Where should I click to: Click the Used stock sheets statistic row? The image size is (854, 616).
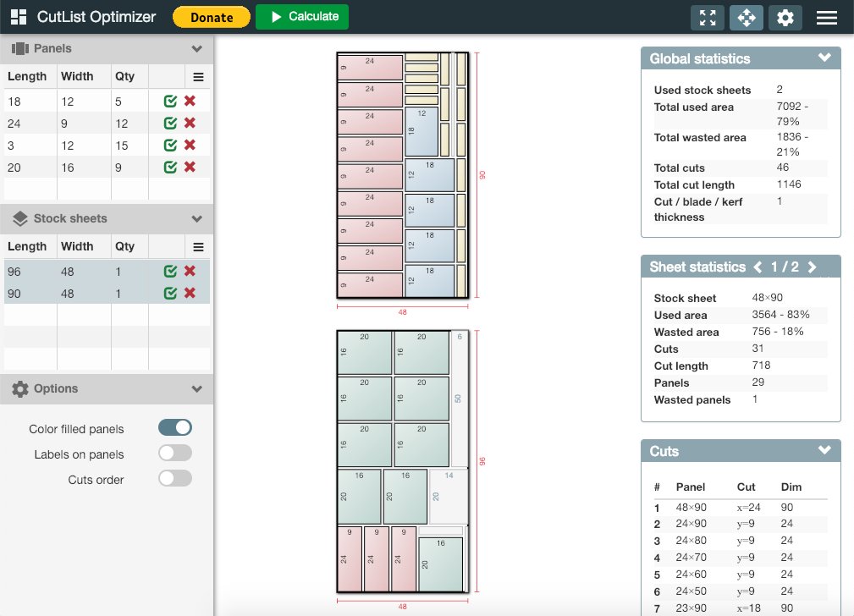[741, 90]
